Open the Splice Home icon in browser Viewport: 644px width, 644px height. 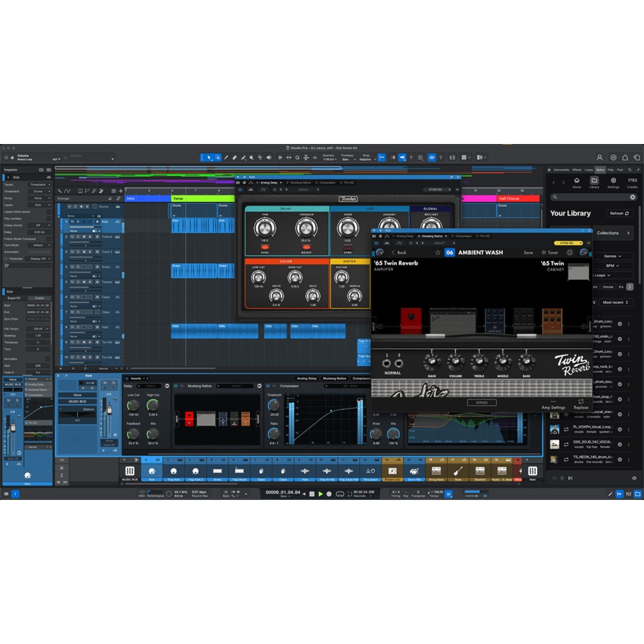tap(577, 180)
